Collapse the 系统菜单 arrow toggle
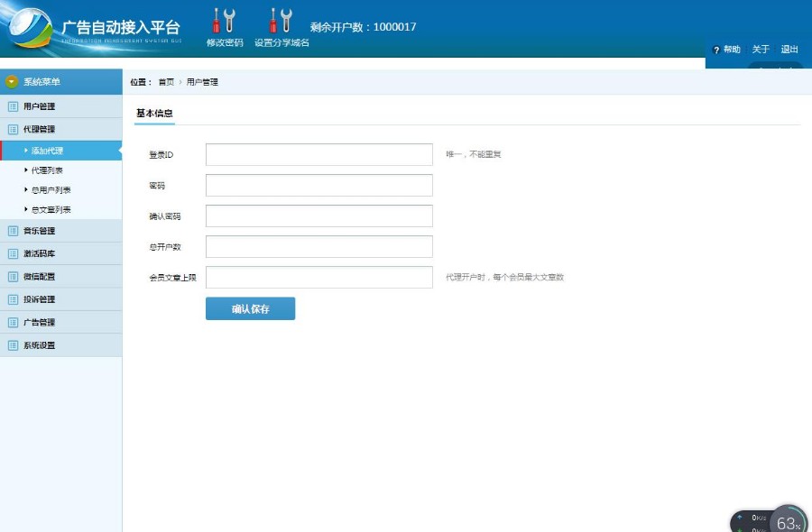 (12, 82)
